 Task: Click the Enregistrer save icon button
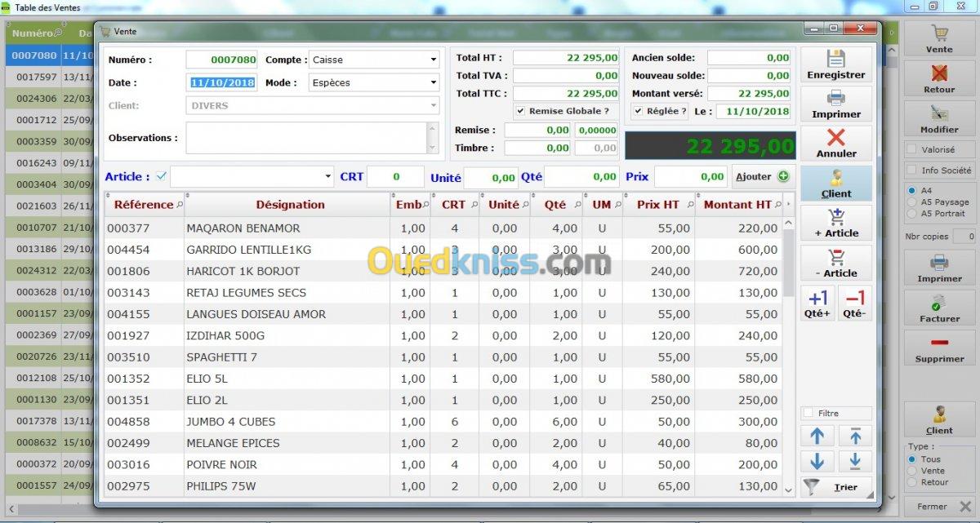[835, 64]
